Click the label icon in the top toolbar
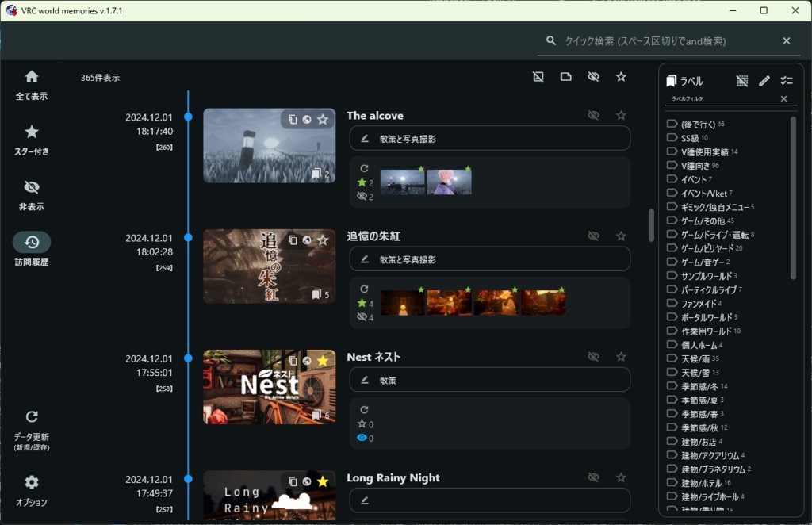This screenshot has width=812, height=525. coord(566,77)
